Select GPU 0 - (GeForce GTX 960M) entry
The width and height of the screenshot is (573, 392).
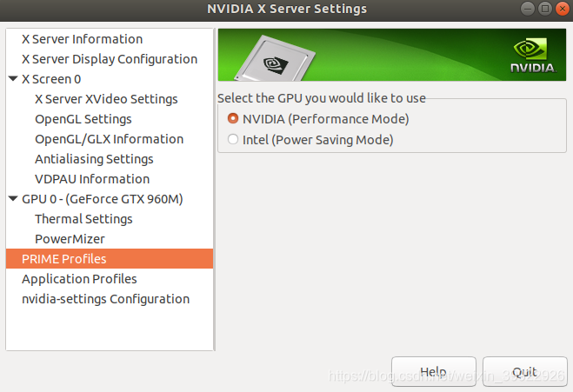[x=103, y=199]
